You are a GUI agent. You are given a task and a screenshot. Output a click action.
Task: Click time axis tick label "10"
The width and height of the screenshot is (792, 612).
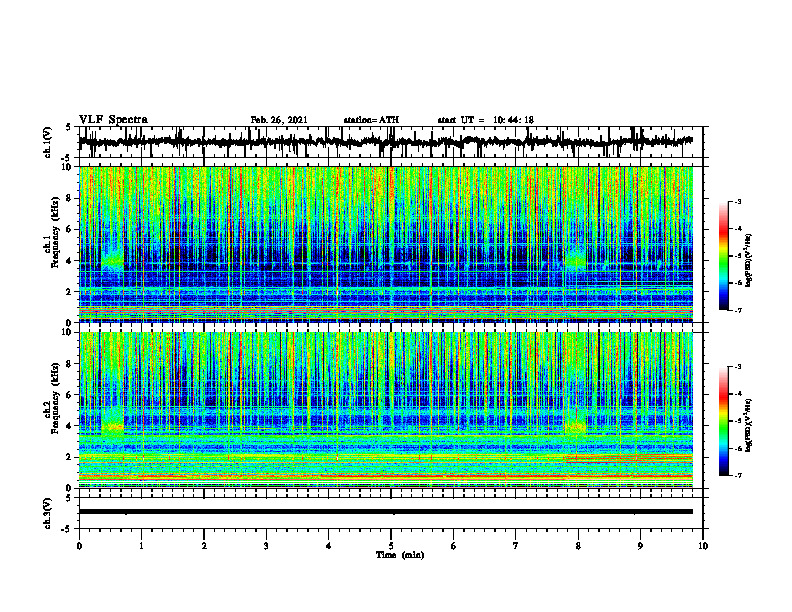coord(703,546)
